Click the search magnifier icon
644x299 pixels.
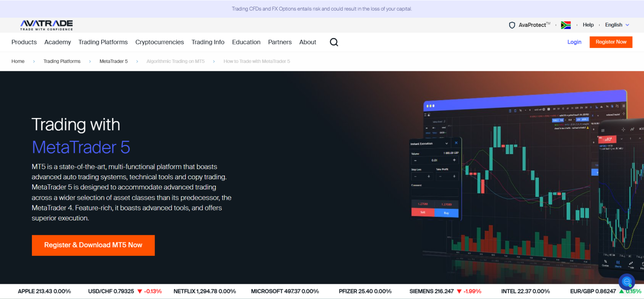[x=334, y=42]
